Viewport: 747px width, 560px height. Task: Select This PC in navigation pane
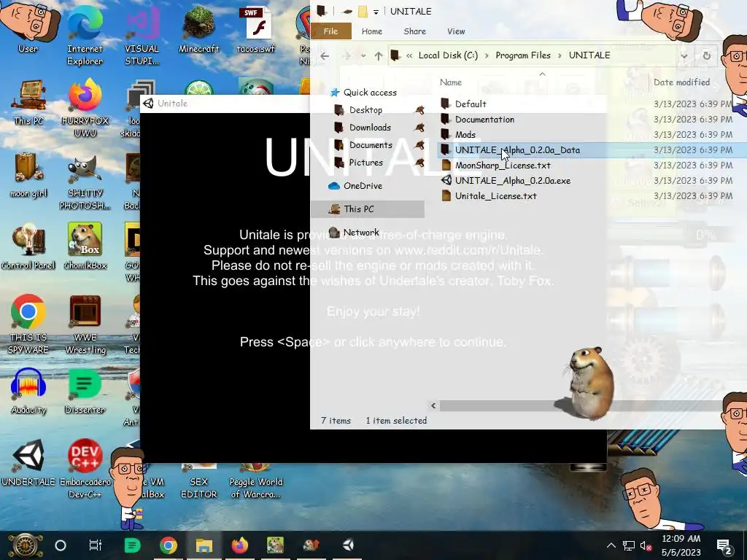click(x=368, y=209)
